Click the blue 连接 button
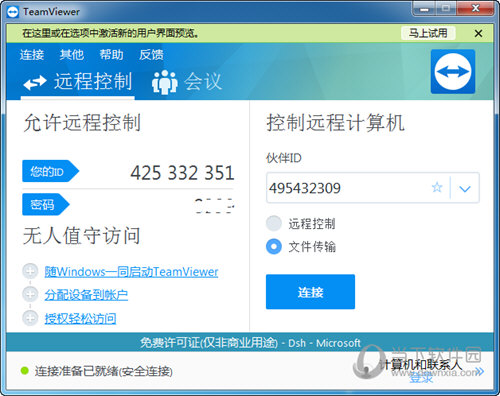Viewport: 500px width, 396px height. pyautogui.click(x=310, y=292)
